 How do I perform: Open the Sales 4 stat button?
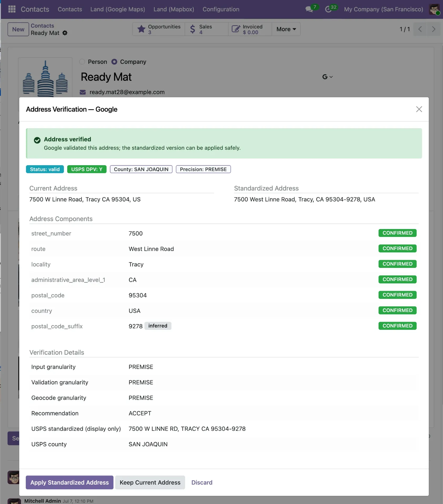point(207,29)
